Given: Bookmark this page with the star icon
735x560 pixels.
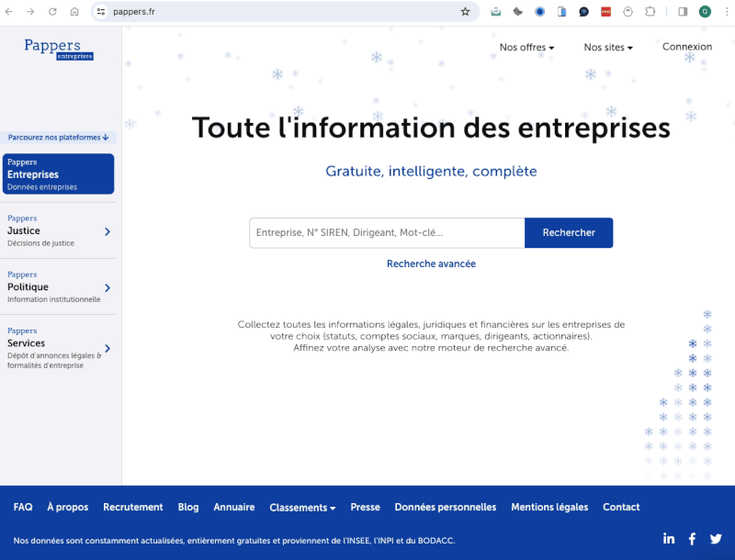Looking at the screenshot, I should (465, 12).
